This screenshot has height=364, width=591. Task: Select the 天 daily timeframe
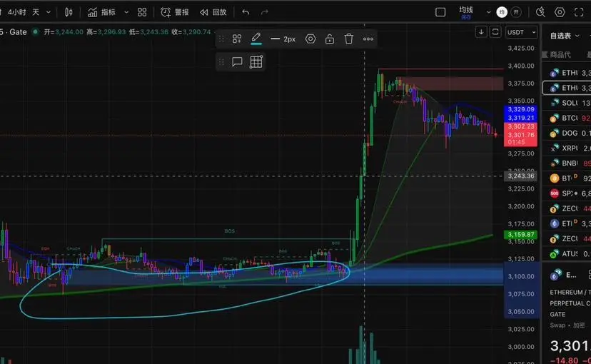pyautogui.click(x=36, y=12)
